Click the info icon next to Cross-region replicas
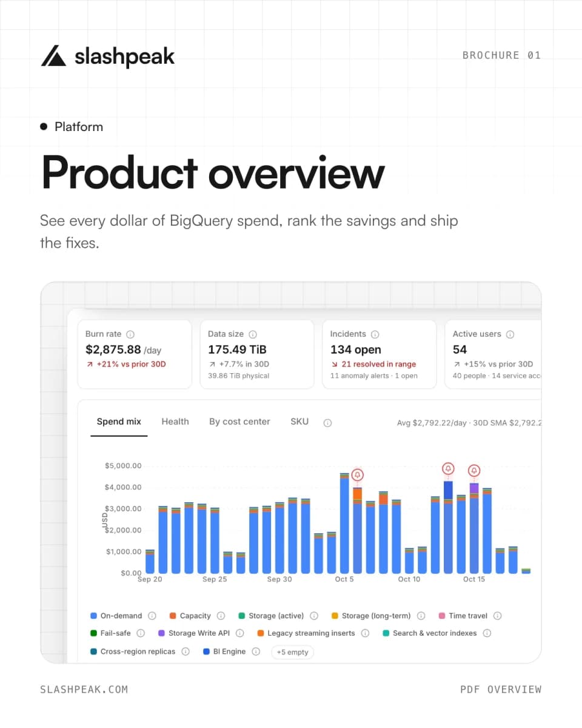 pyautogui.click(x=186, y=652)
